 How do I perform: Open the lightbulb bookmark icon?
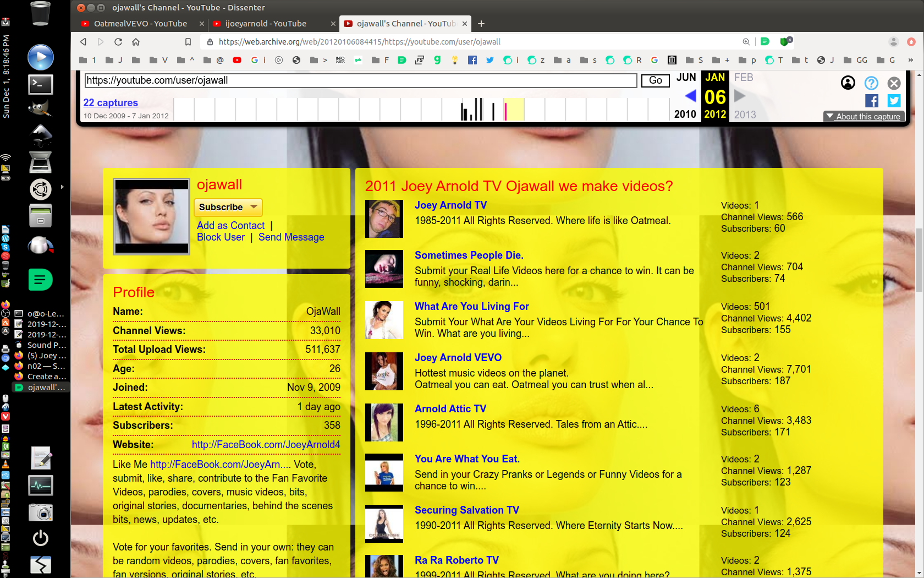pyautogui.click(x=455, y=60)
